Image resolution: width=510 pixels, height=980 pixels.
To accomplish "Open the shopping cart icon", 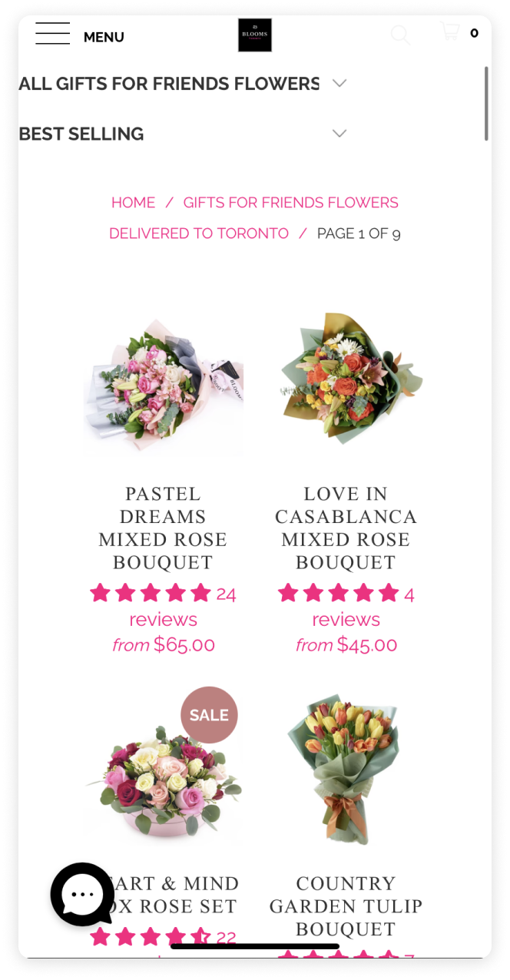I will click(x=450, y=31).
